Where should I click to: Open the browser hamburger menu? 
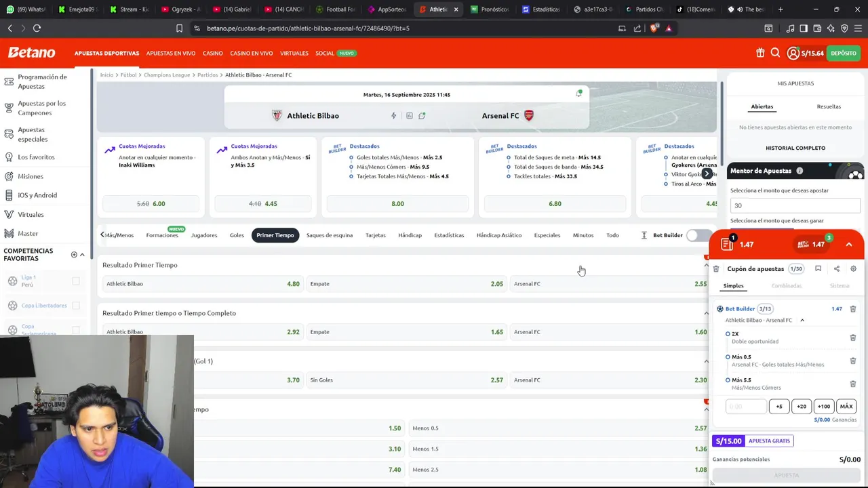point(858,28)
